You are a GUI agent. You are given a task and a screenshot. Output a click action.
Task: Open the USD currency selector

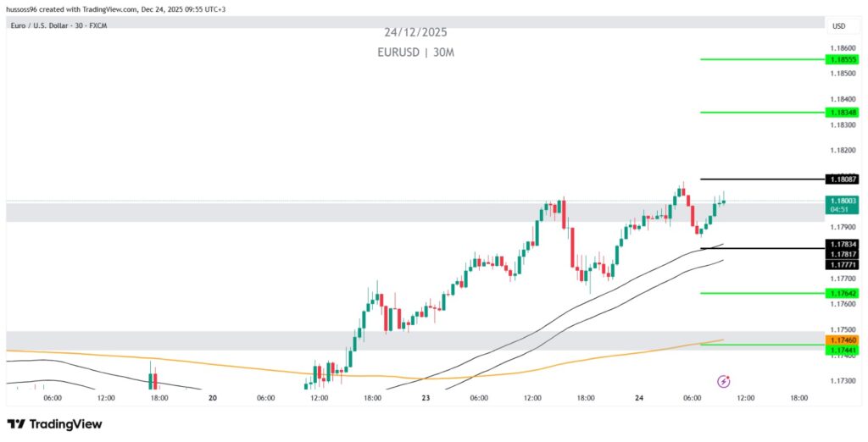839,26
